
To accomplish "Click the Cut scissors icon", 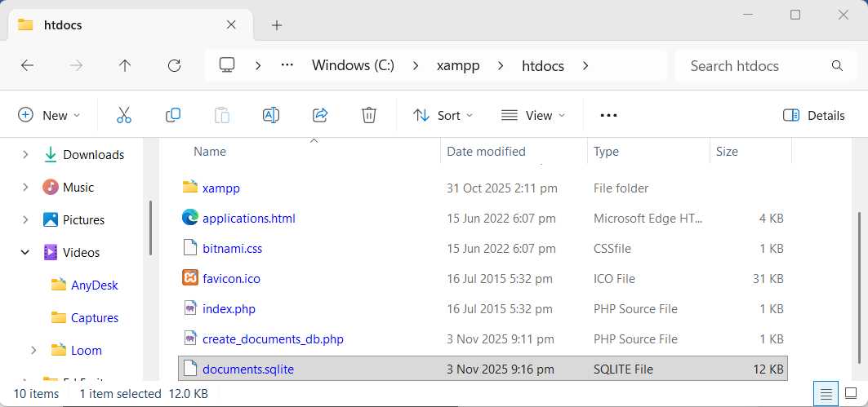I will pos(124,115).
